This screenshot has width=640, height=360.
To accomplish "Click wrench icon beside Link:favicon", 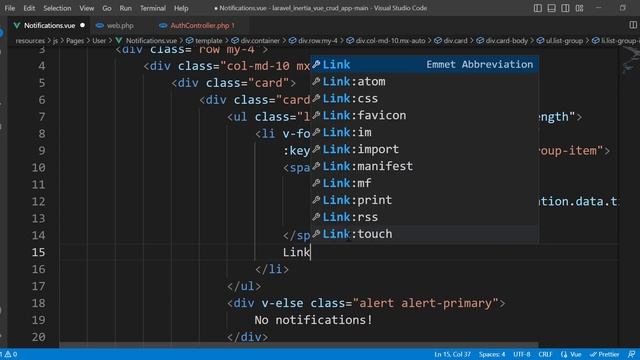I will click(x=316, y=116).
